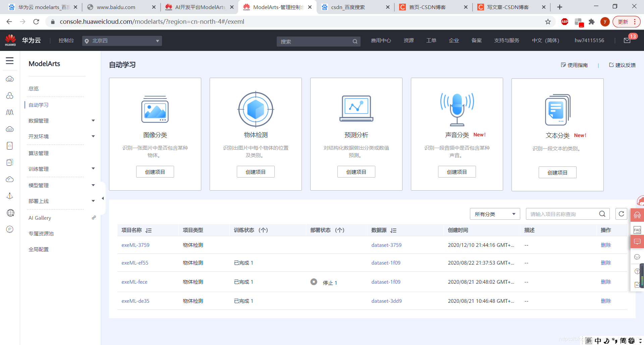
Task: Open the hw74115156 account menu
Action: click(x=589, y=41)
